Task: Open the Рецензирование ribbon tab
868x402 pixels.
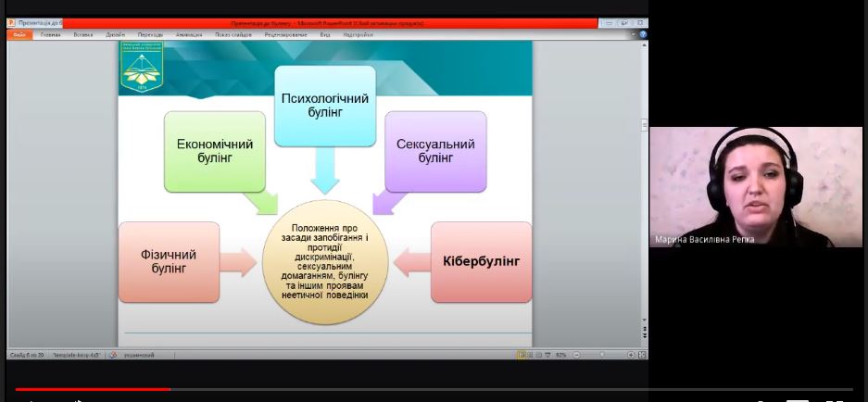Action: pos(285,34)
